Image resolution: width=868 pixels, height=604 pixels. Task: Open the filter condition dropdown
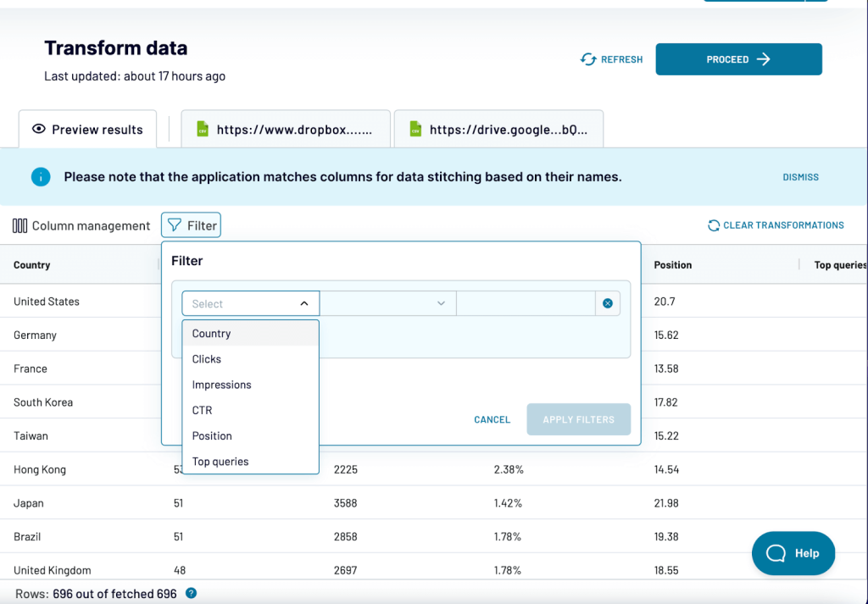point(388,303)
